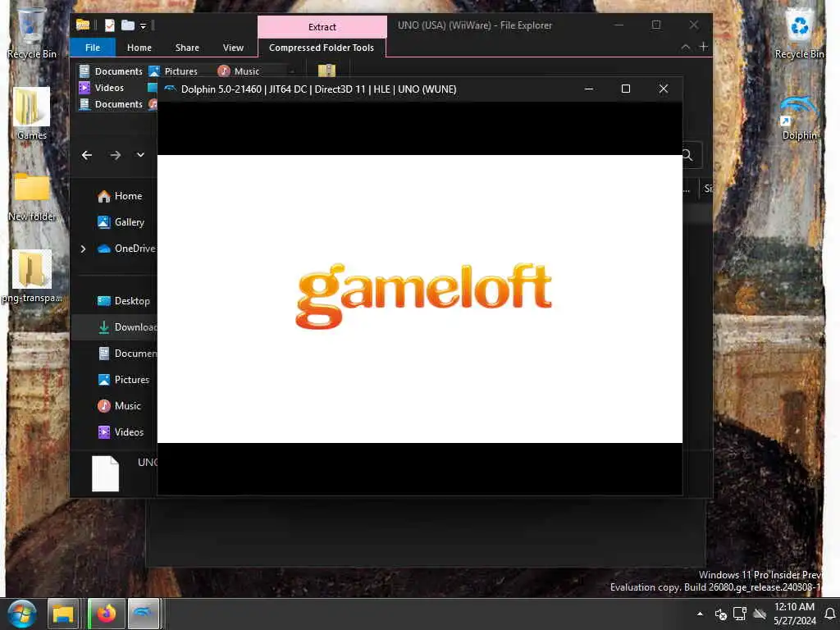The height and width of the screenshot is (630, 840).
Task: Click the Extract All zip icon in ribbon
Action: coord(326,71)
